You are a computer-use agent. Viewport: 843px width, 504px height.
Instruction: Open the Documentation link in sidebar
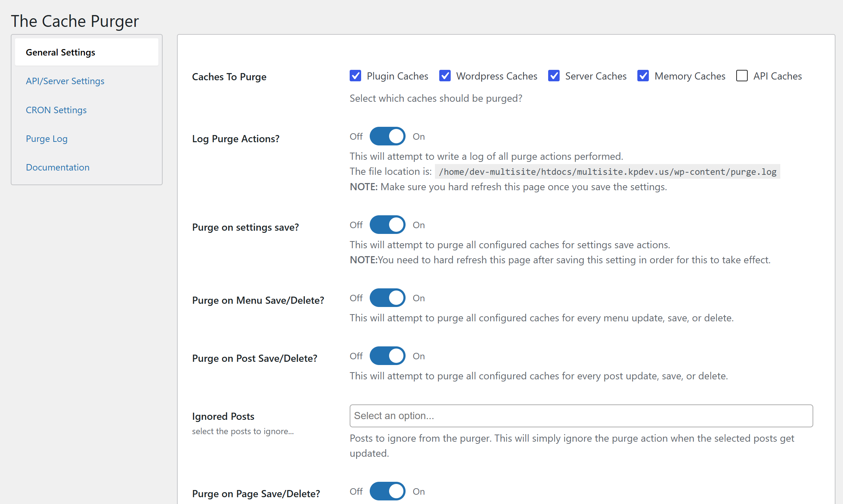pyautogui.click(x=58, y=167)
